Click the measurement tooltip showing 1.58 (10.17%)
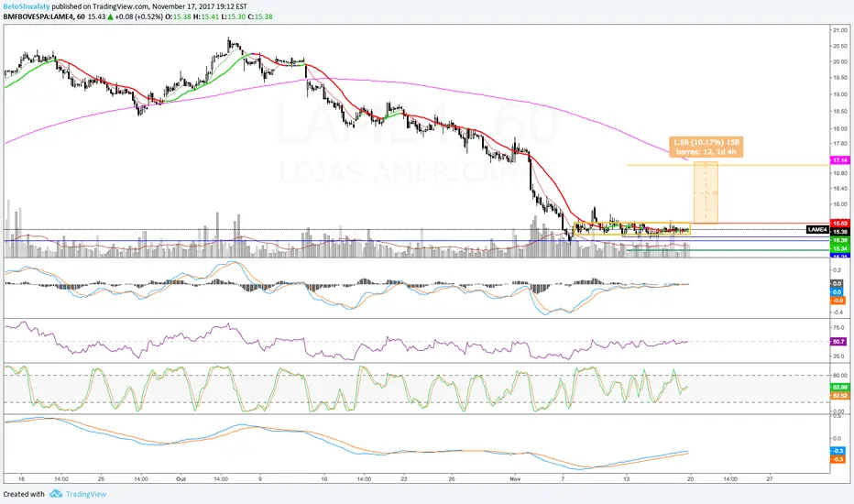This screenshot has width=854, height=504. pyautogui.click(x=706, y=148)
